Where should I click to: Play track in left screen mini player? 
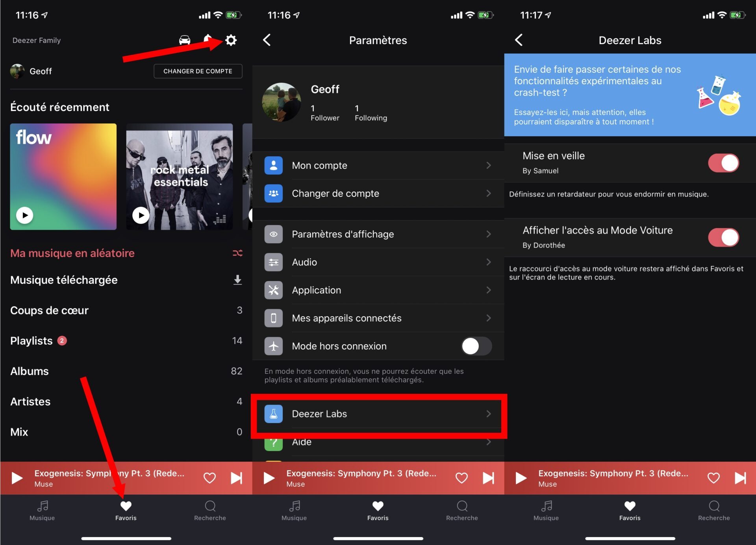coord(17,478)
